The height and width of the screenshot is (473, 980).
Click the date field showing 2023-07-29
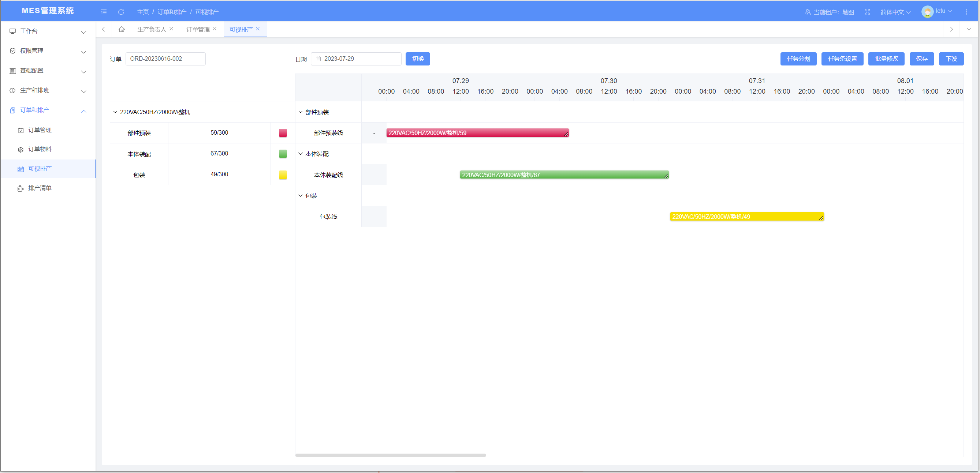356,59
